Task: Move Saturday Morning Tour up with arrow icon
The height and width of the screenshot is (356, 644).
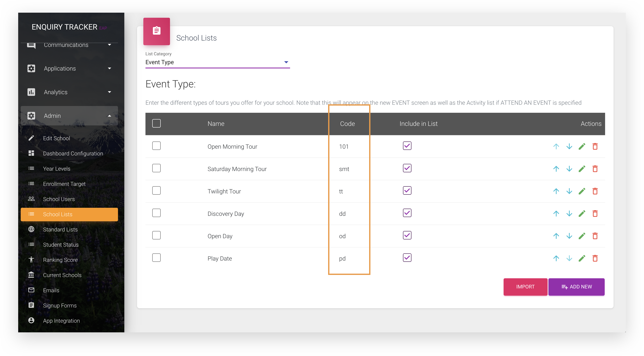Action: pyautogui.click(x=556, y=169)
